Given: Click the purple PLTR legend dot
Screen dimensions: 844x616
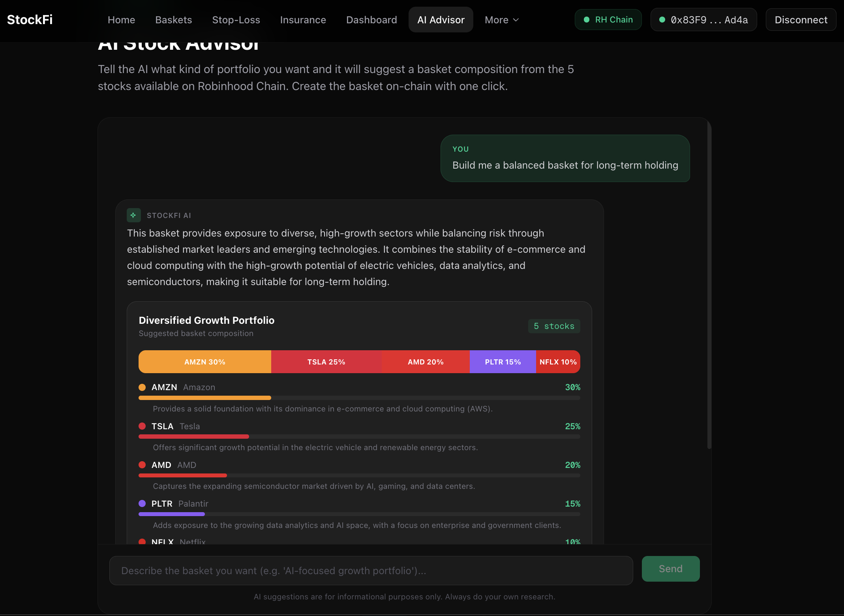Looking at the screenshot, I should coord(142,503).
